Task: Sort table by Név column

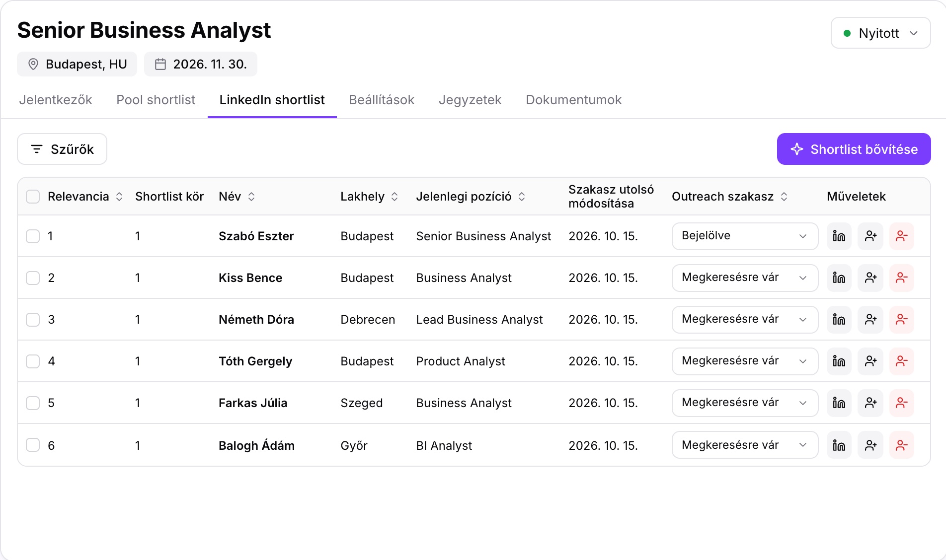Action: coord(237,197)
